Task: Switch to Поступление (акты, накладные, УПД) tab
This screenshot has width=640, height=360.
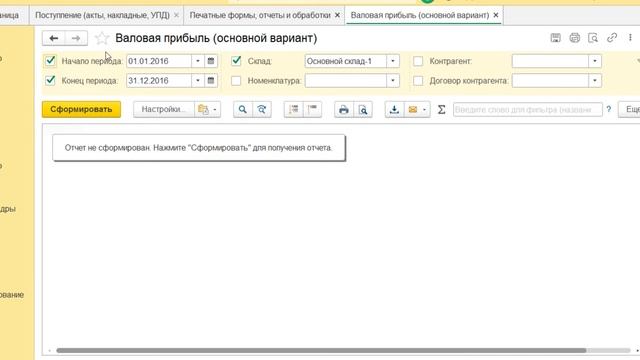Action: 102,15
